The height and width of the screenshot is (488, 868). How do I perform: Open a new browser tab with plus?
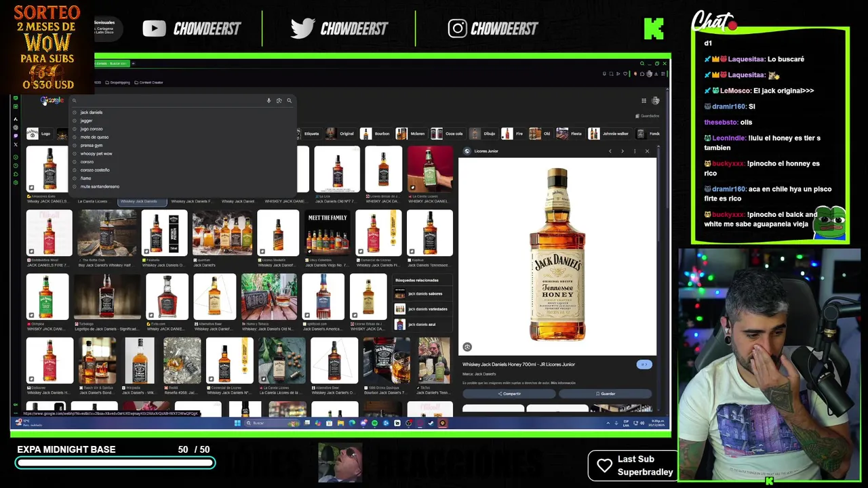click(134, 64)
